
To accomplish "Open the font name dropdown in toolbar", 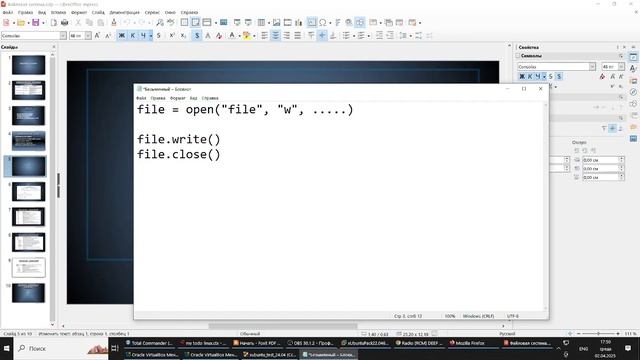I will [63, 36].
